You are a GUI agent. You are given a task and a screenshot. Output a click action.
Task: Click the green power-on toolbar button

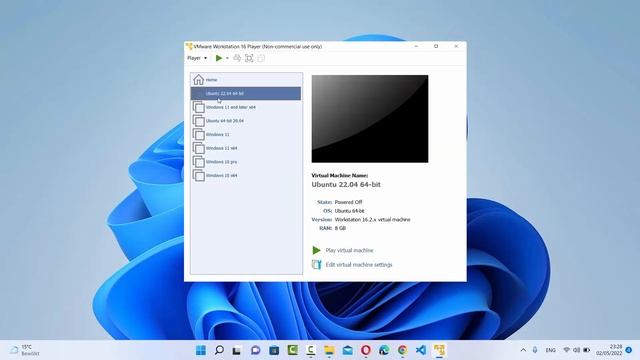click(219, 58)
